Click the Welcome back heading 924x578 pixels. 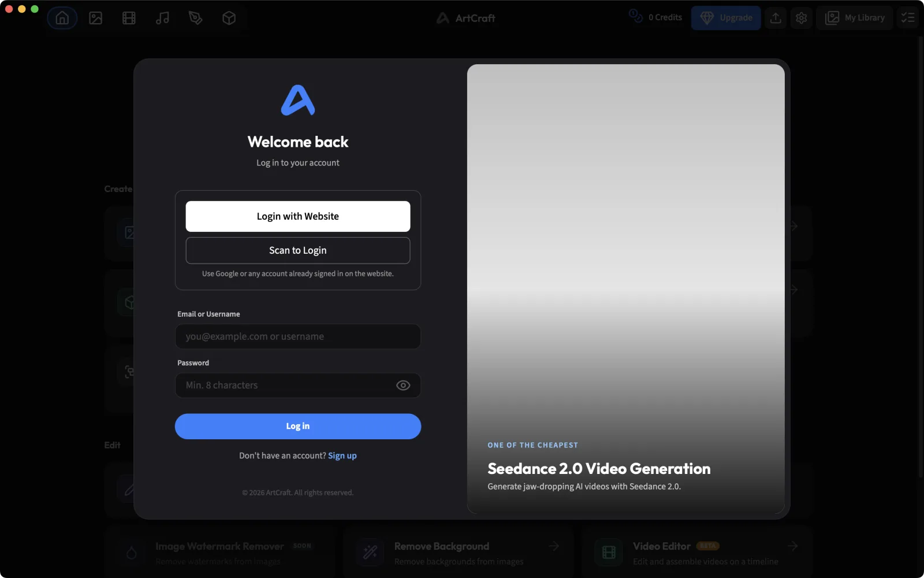pyautogui.click(x=298, y=142)
